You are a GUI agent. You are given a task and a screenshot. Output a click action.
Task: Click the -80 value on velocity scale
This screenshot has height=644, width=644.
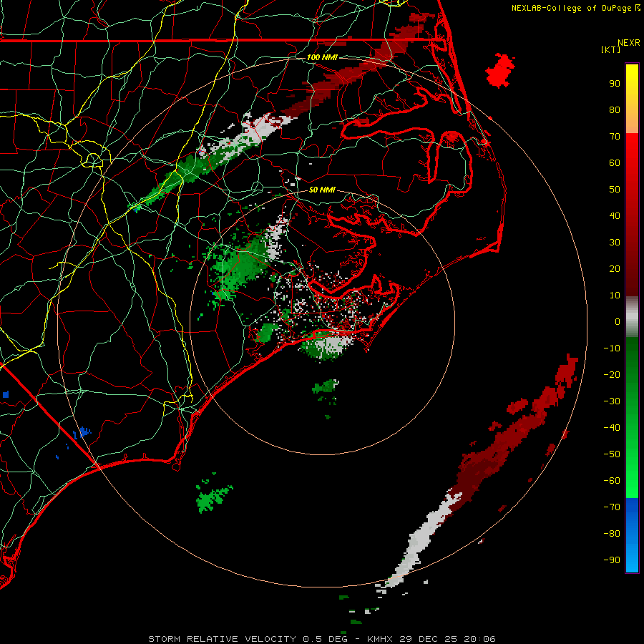coord(612,534)
